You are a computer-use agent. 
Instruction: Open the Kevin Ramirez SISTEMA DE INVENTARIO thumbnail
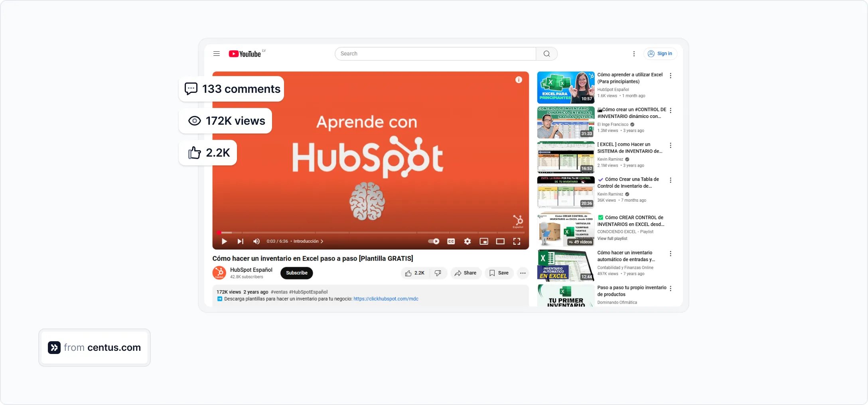[565, 157]
